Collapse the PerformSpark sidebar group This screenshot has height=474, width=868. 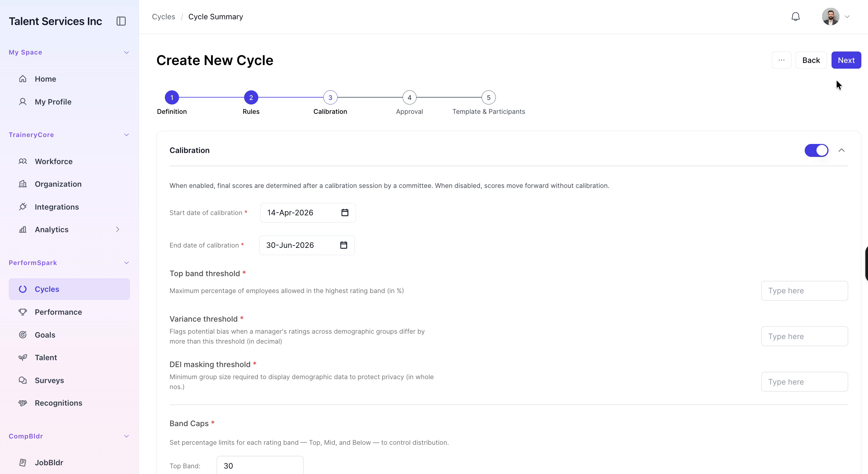(x=126, y=263)
